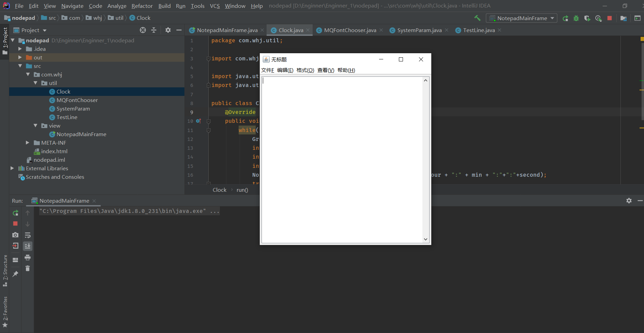
Task: Expand the META-INF folder
Action: [28, 143]
